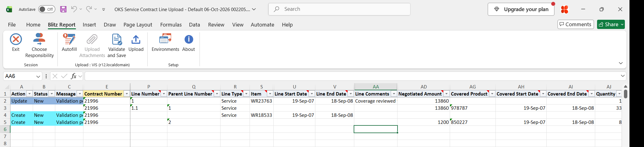The width and height of the screenshot is (644, 147).
Task: Select the WR18533 item cell
Action: click(x=262, y=115)
